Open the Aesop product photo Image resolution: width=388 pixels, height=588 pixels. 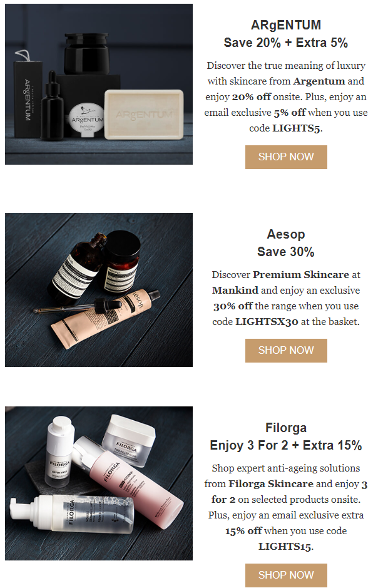coord(99,289)
